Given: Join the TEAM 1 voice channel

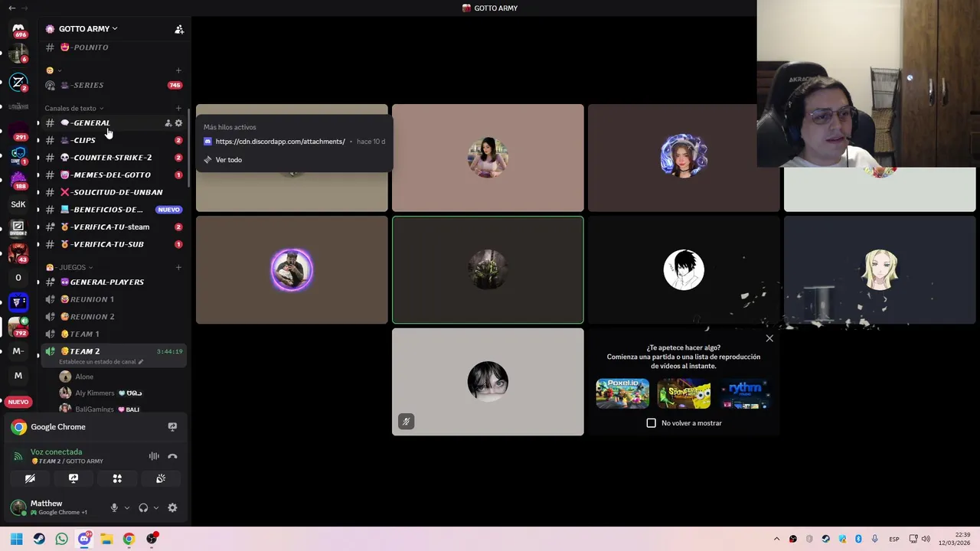Looking at the screenshot, I should (113, 334).
